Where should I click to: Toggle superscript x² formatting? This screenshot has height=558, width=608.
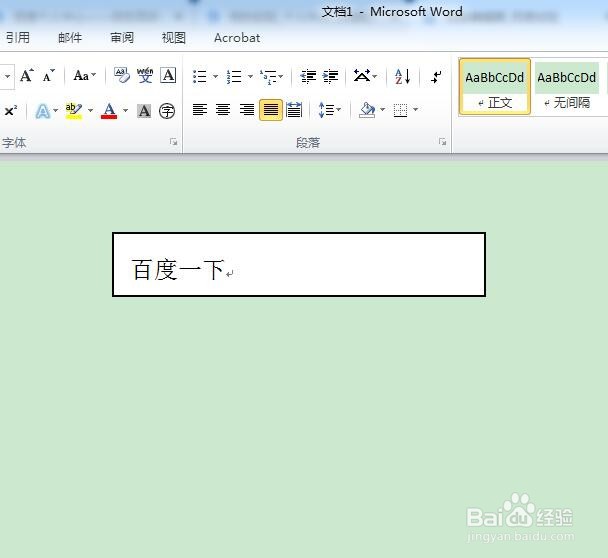pos(10,111)
